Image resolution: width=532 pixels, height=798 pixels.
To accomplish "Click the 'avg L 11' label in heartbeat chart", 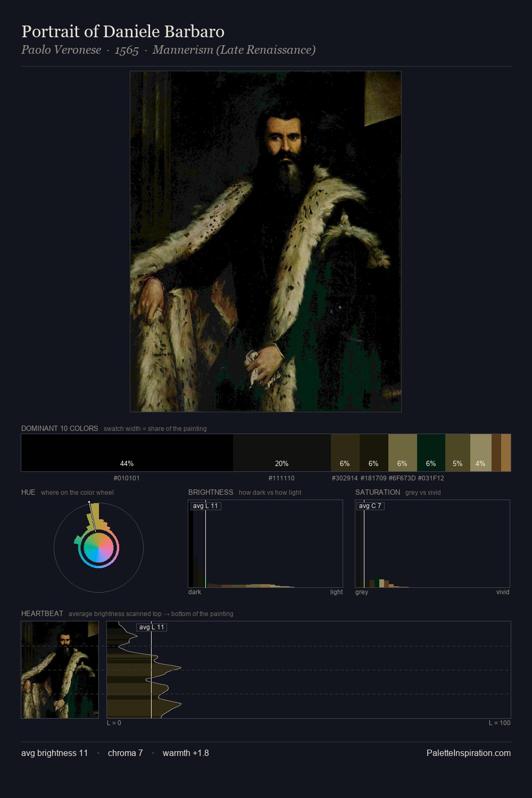I will (152, 627).
